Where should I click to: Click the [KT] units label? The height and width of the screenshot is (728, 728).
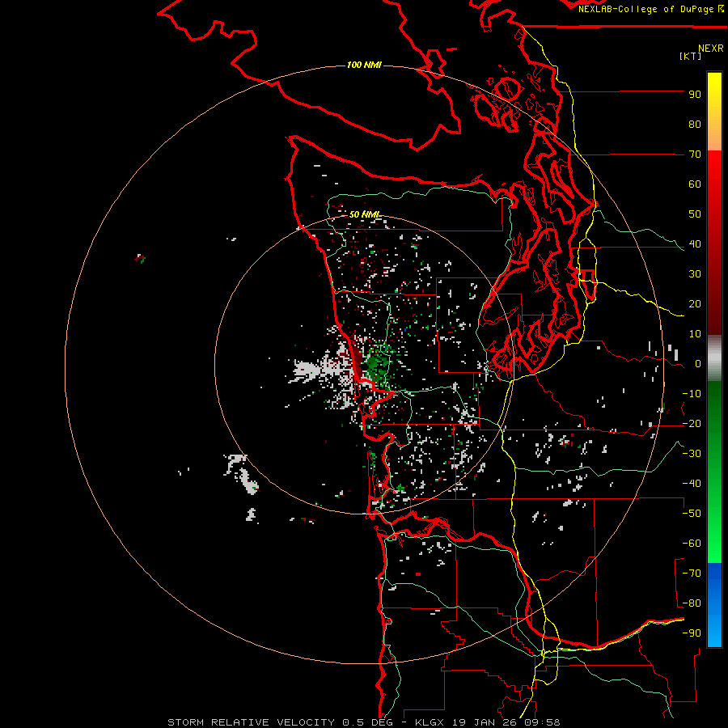tap(690, 56)
